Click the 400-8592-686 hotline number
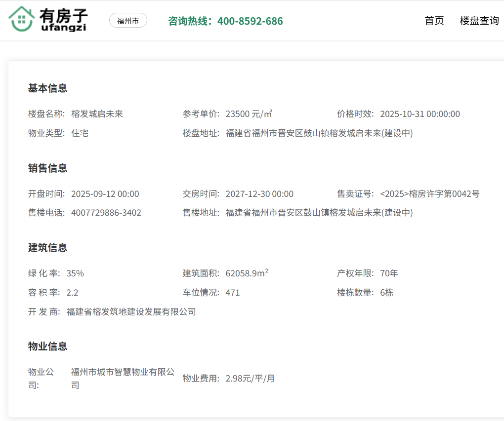The image size is (504, 421). pos(250,21)
